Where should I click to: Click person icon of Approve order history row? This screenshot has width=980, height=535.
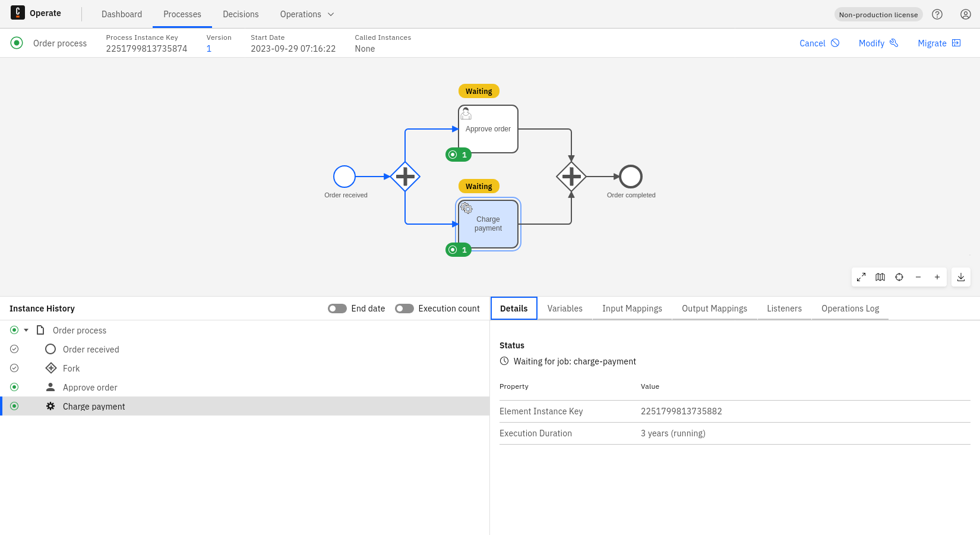tap(50, 387)
